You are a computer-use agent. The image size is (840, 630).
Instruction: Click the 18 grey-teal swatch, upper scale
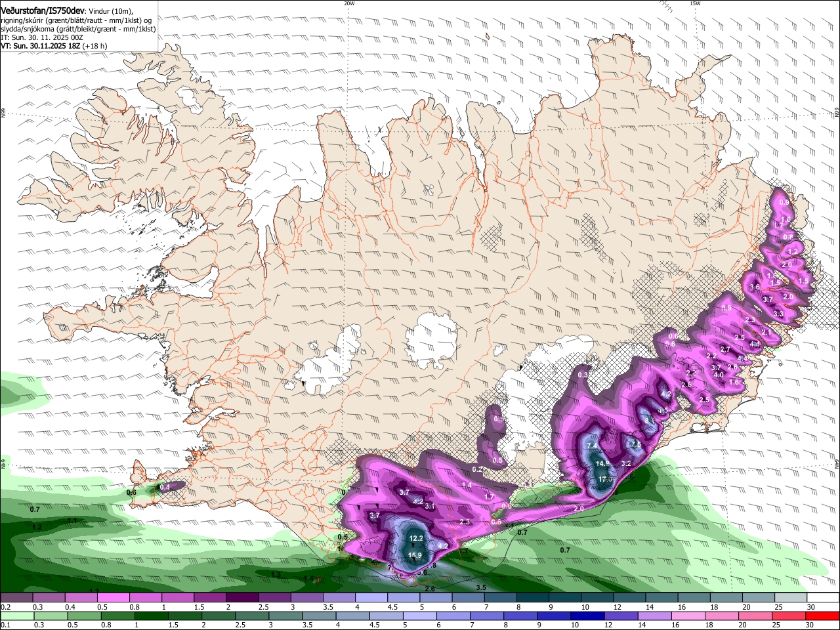coord(727,597)
